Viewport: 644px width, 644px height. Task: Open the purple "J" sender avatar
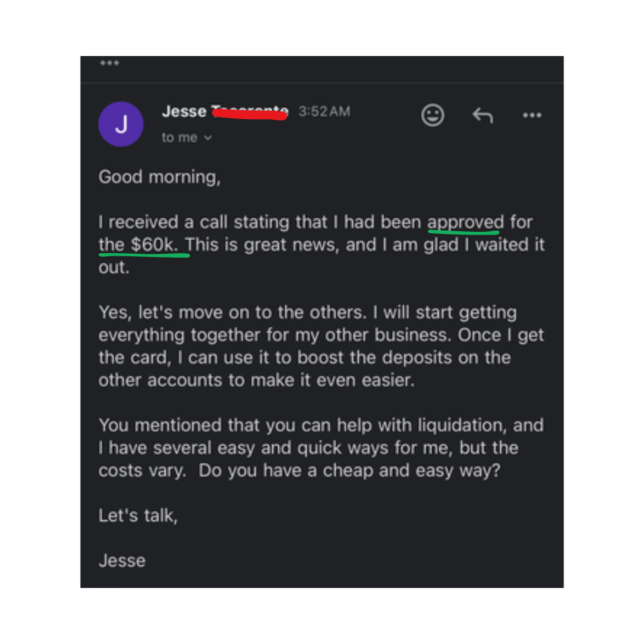point(120,124)
